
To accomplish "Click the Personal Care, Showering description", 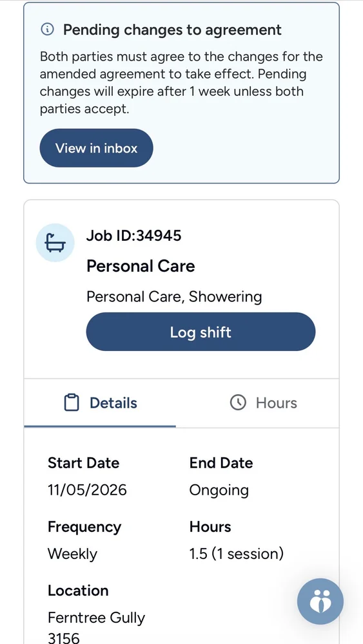I will pyautogui.click(x=174, y=296).
